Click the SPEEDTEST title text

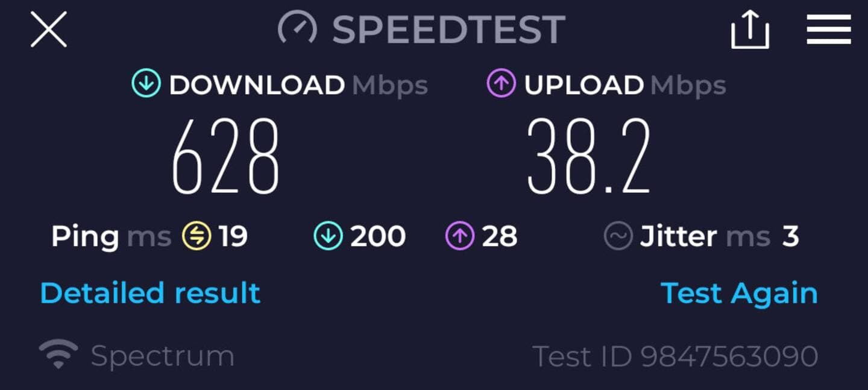(x=449, y=30)
